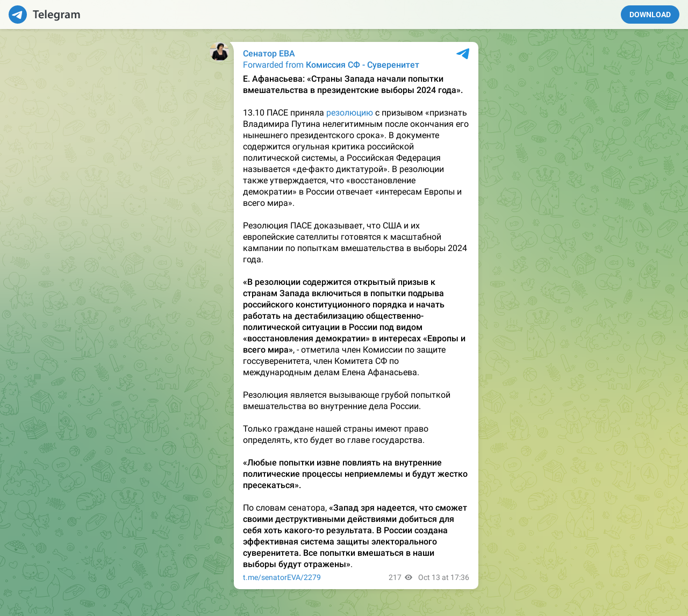This screenshot has width=688, height=616.
Task: Click the paragraph beginning '13.10 ПАСЕ приняла'
Action: coord(356,157)
